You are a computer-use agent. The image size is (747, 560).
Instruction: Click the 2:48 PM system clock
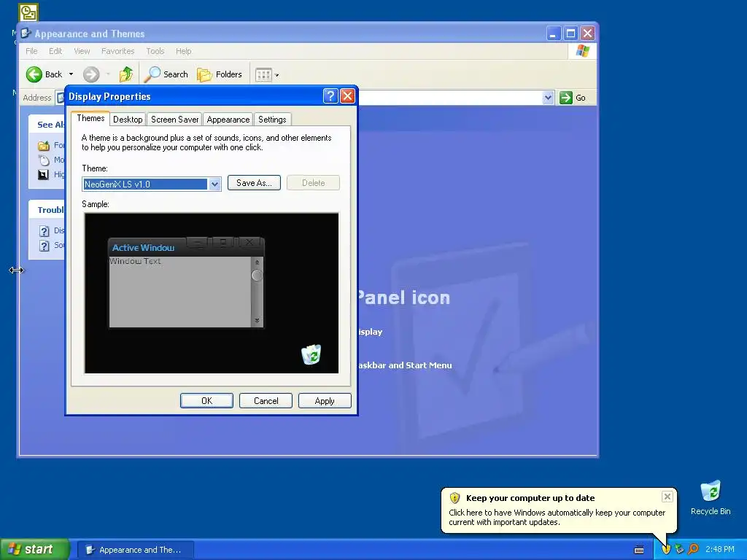pos(720,550)
